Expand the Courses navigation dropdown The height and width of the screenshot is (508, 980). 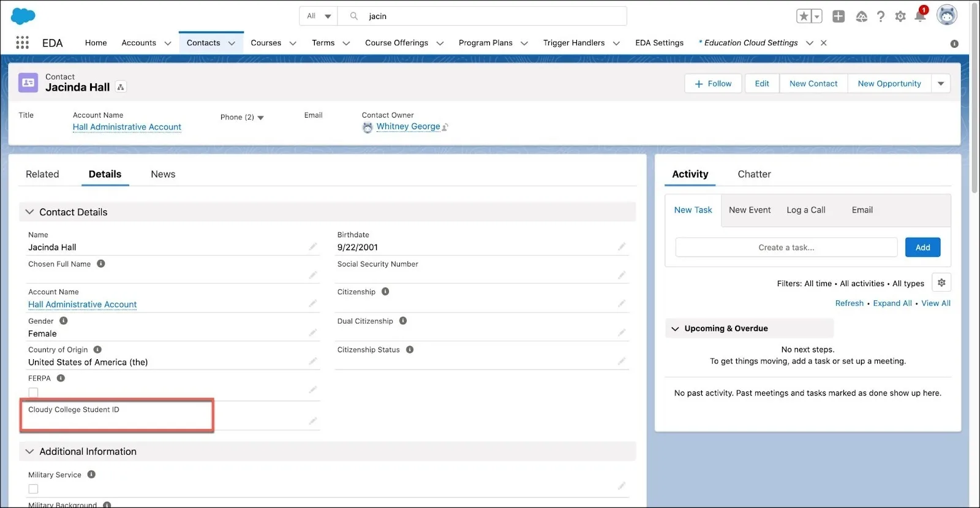coord(293,44)
